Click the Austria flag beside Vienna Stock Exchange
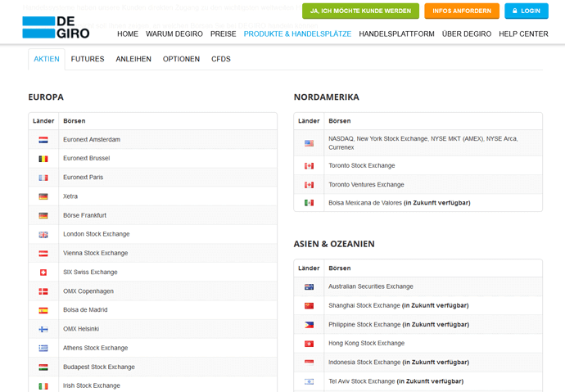The width and height of the screenshot is (565, 392). (x=43, y=254)
